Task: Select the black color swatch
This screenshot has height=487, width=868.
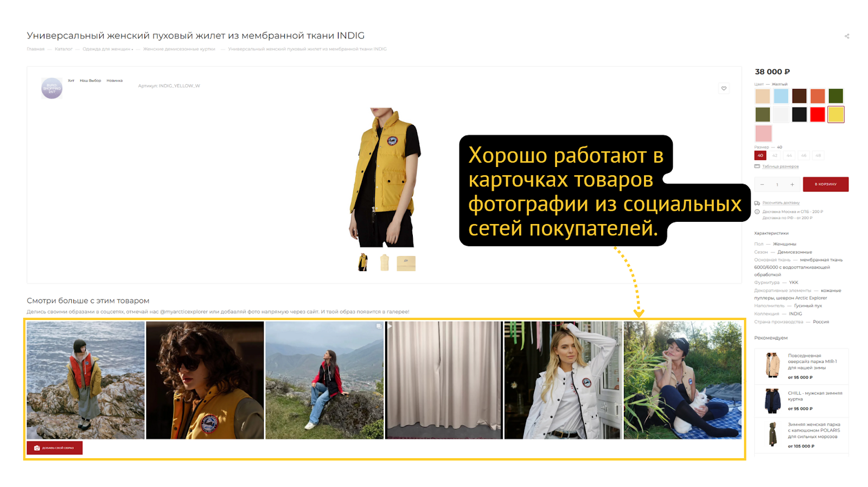Action: 799,114
